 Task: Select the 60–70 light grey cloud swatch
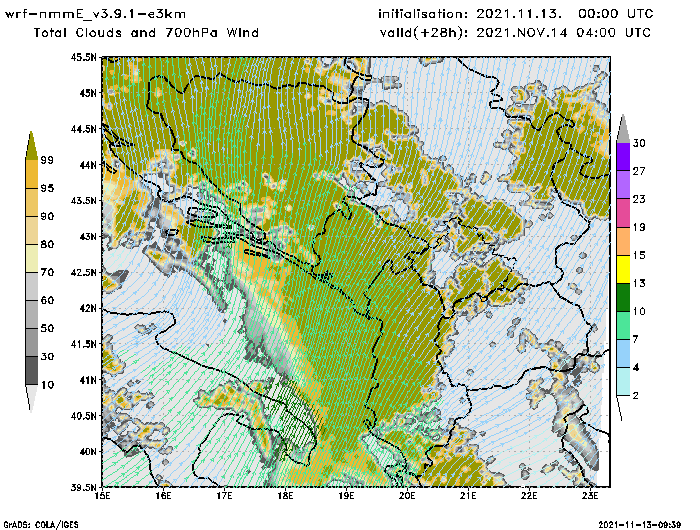(x=32, y=286)
